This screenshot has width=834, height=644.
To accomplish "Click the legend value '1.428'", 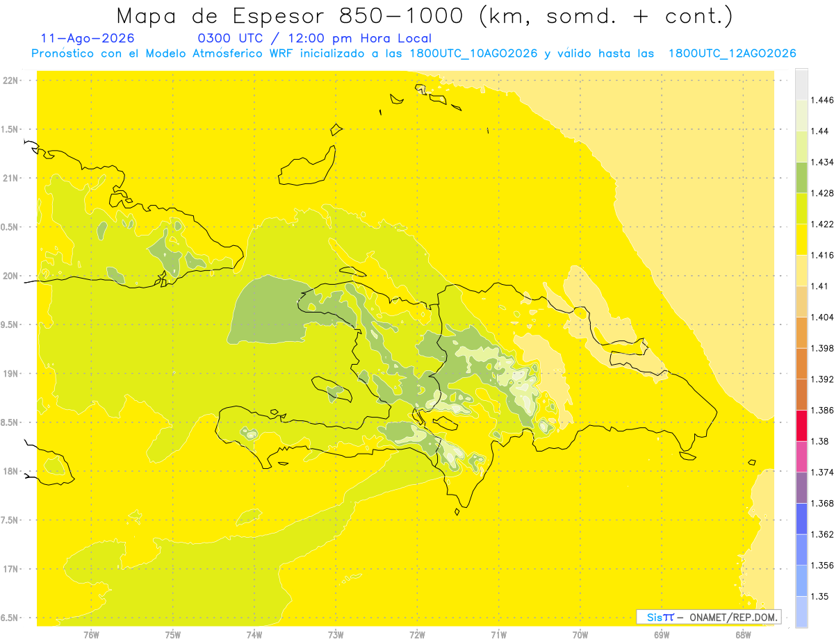I will point(823,193).
